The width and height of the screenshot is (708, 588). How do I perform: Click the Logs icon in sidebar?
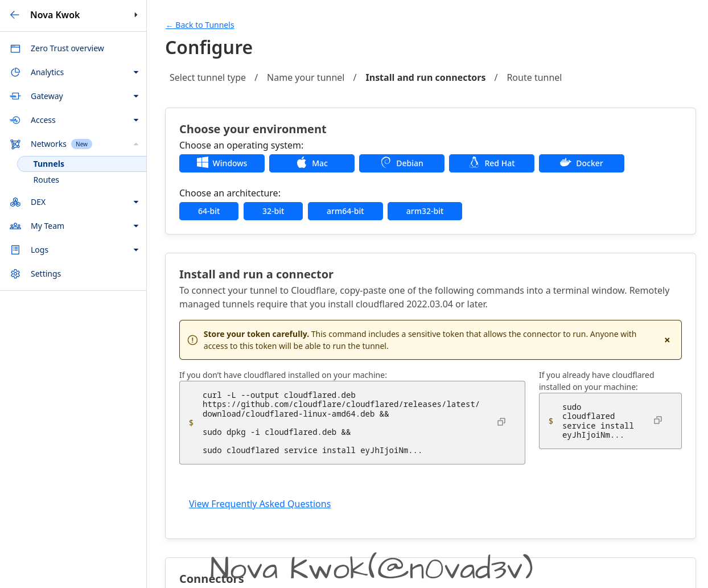[15, 250]
